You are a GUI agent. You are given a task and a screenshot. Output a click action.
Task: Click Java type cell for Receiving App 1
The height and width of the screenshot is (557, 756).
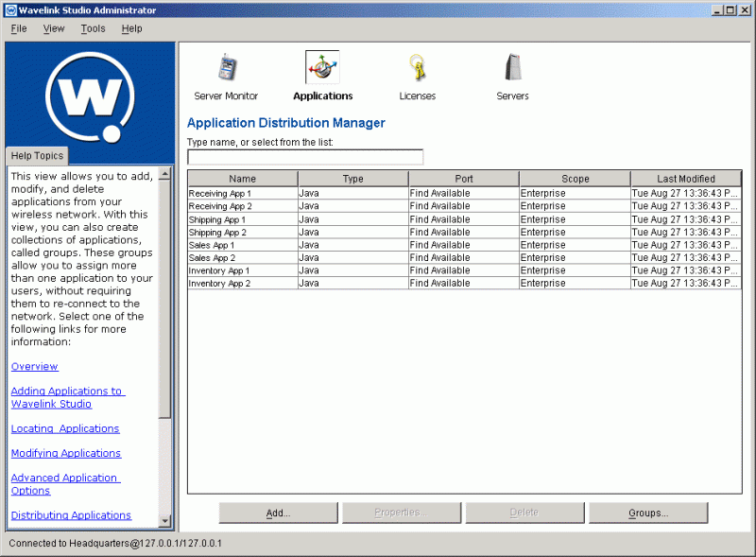[x=352, y=193]
